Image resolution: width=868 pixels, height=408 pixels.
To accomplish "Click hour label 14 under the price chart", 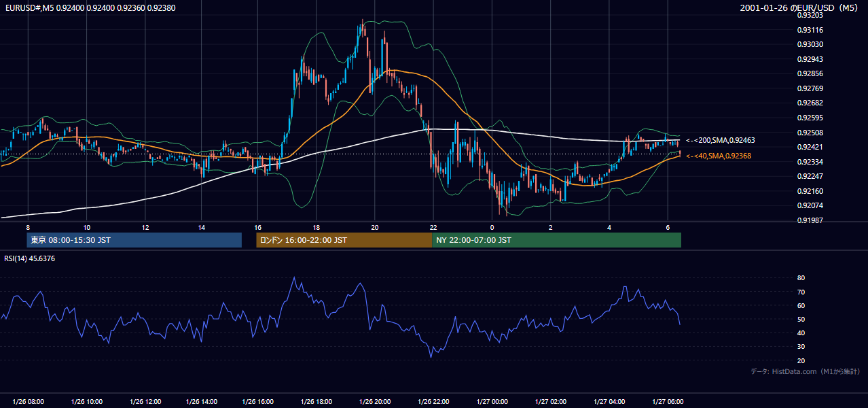I will coord(202,226).
